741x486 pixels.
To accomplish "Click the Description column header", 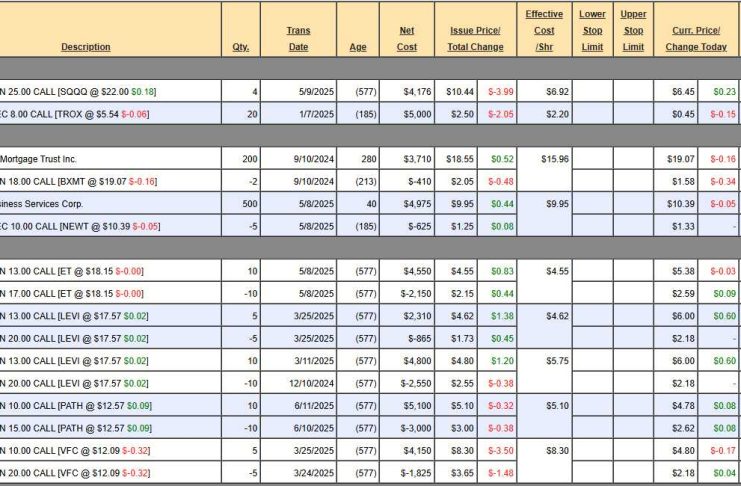I will (x=85, y=47).
